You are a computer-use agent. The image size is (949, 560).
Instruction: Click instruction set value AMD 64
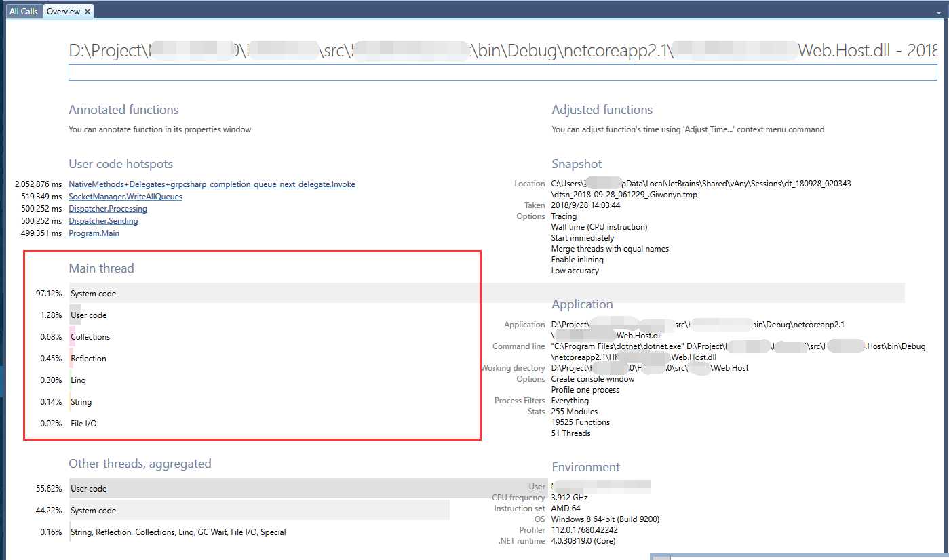[566, 508]
